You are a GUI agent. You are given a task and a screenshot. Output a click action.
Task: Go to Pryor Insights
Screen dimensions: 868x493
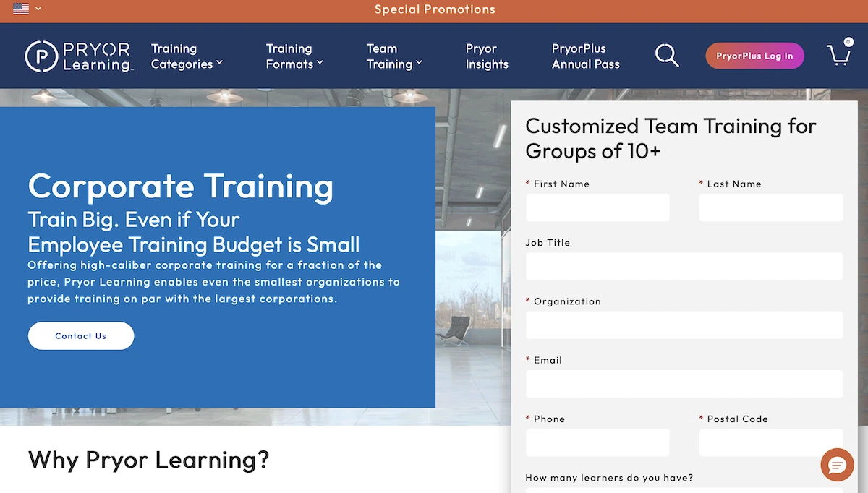pos(487,56)
